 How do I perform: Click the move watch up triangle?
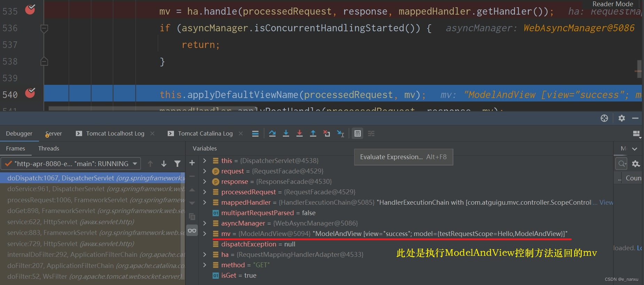coord(192,190)
